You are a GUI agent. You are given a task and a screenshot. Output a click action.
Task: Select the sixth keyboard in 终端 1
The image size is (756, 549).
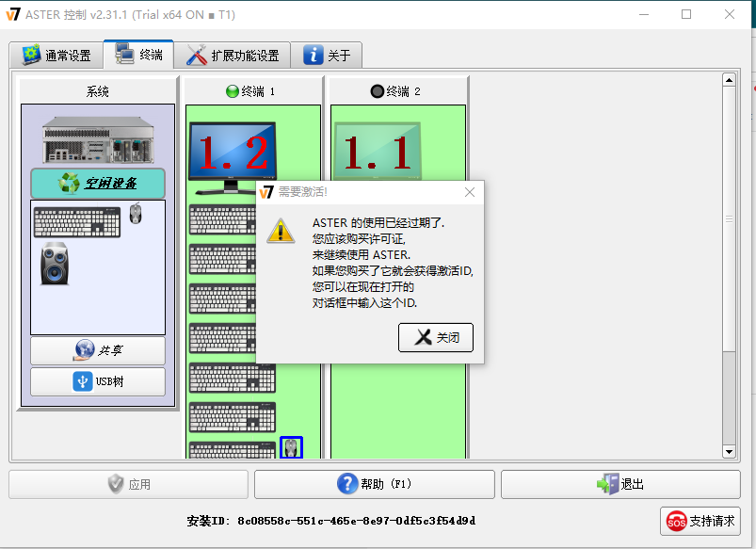point(233,417)
